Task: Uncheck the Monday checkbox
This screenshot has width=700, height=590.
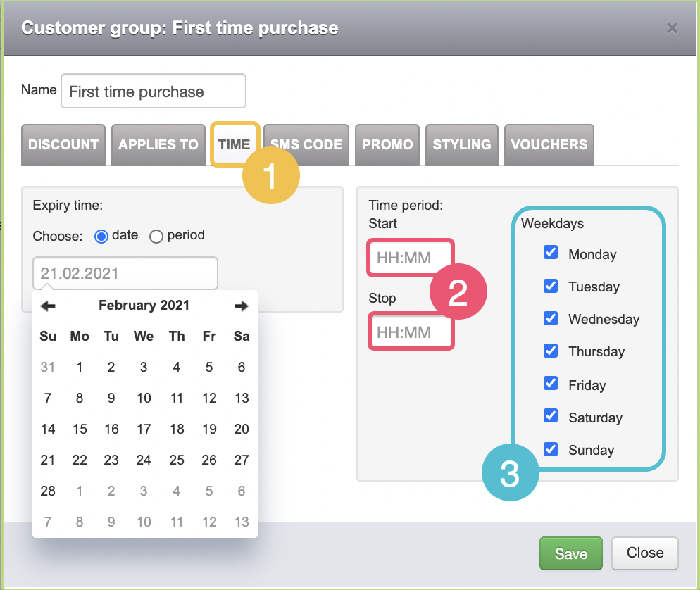Action: pyautogui.click(x=551, y=253)
